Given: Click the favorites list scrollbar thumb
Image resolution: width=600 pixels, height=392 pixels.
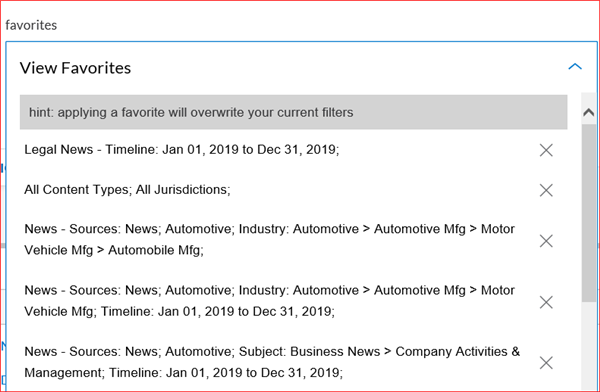Looking at the screenshot, I should click(589, 212).
